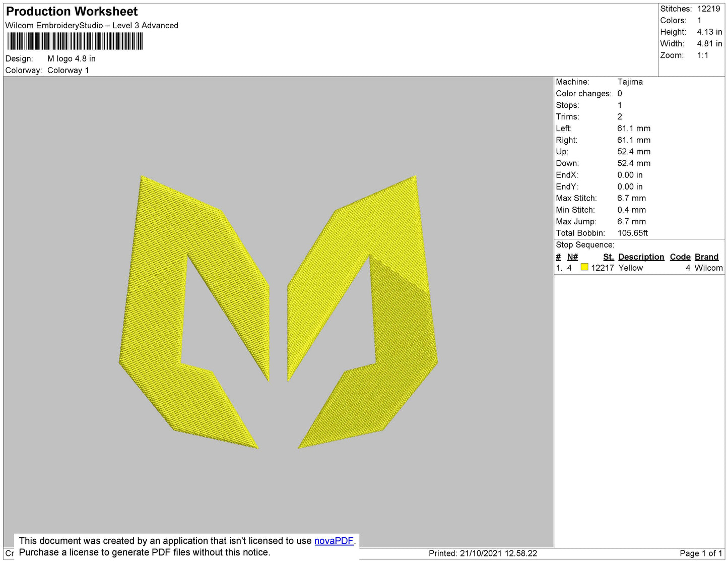The width and height of the screenshot is (728, 563).
Task: Click the 'Colors:' label in the header
Action: 673,20
